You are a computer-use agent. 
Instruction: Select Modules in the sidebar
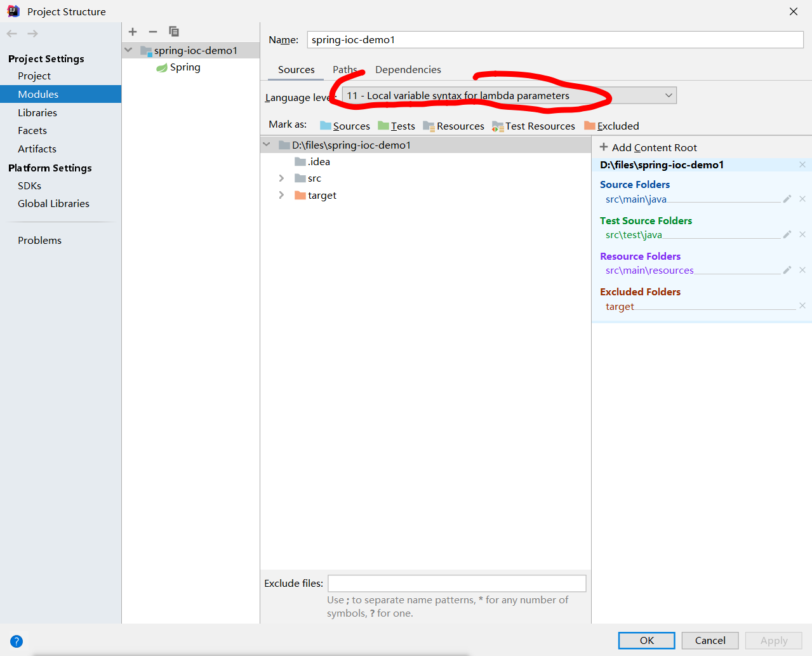(60, 94)
